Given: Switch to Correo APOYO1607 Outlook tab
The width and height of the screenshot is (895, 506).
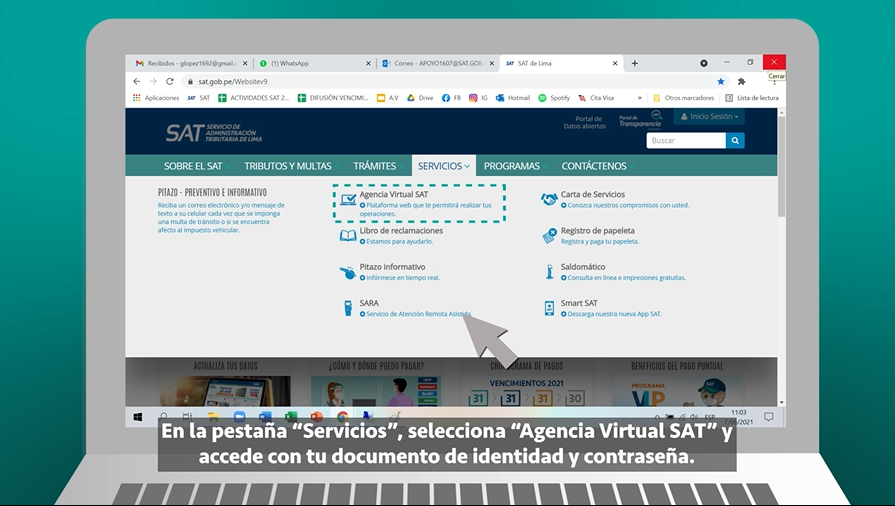Looking at the screenshot, I should (437, 63).
